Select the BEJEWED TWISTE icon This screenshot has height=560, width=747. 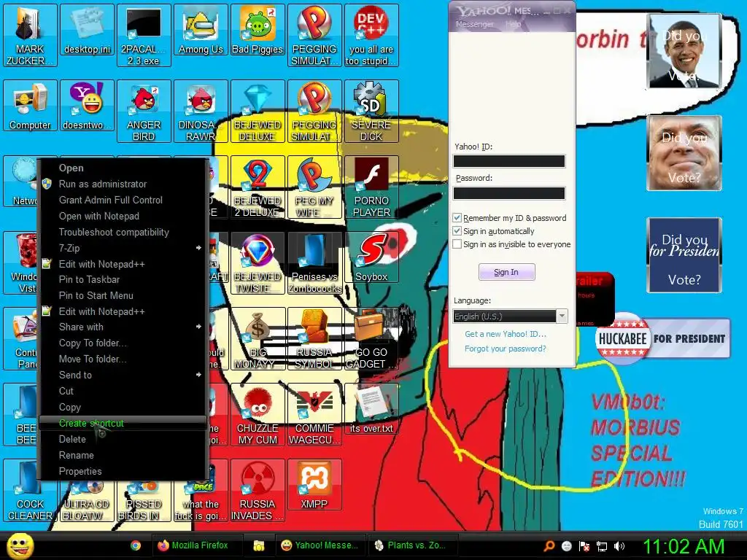[x=258, y=262]
